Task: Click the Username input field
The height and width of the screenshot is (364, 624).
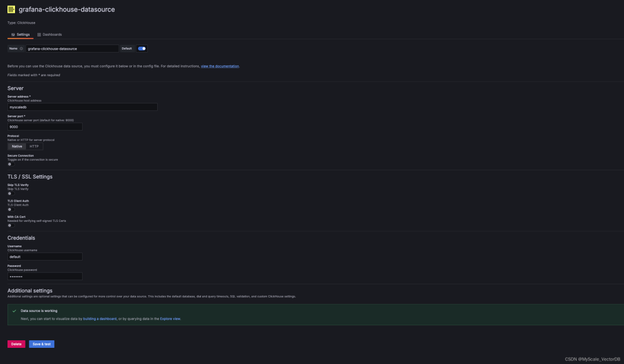Action: coord(45,257)
